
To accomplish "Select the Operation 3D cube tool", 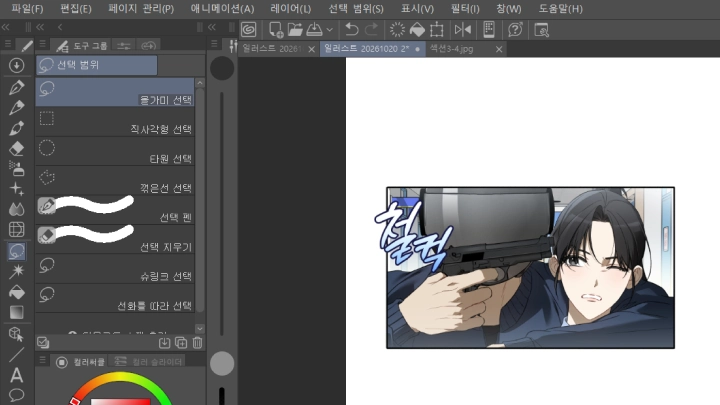I will pos(17,334).
